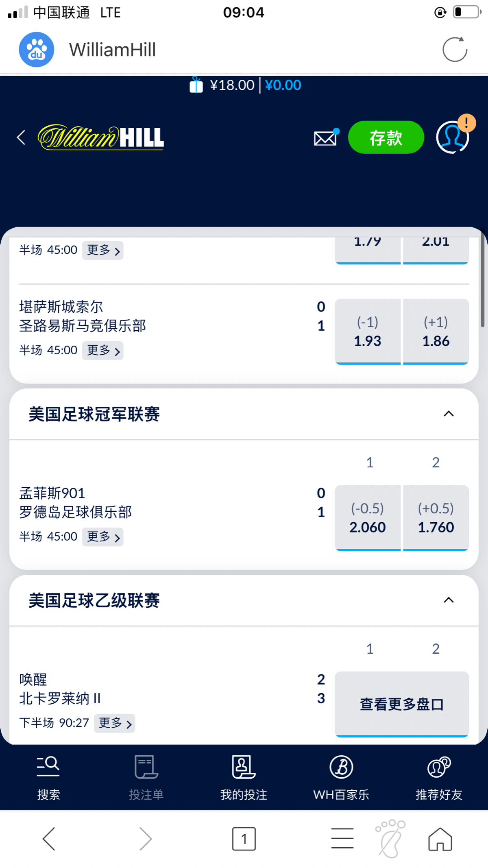Viewport: 488px width, 868px height.
Task: Collapse the 美国足球冠军联赛 section
Action: tap(449, 414)
